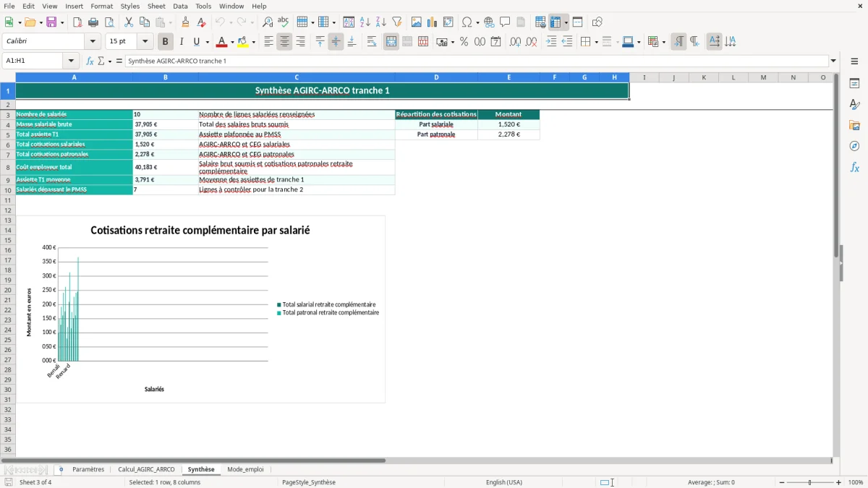
Task: Click the AutoFilter funnel icon
Action: coord(397,22)
